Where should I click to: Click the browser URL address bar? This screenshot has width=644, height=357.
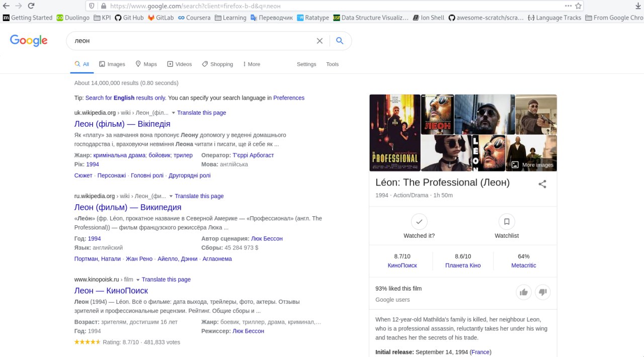click(x=335, y=6)
